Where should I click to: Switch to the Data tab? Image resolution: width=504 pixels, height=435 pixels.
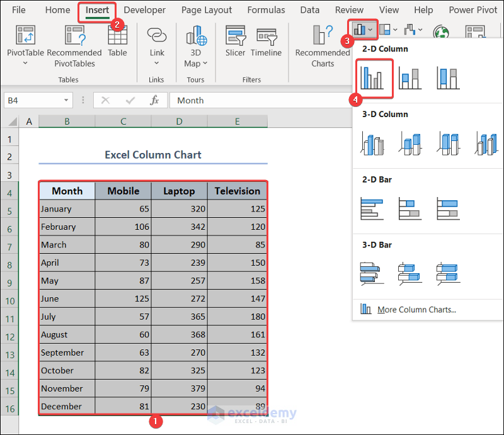[310, 10]
